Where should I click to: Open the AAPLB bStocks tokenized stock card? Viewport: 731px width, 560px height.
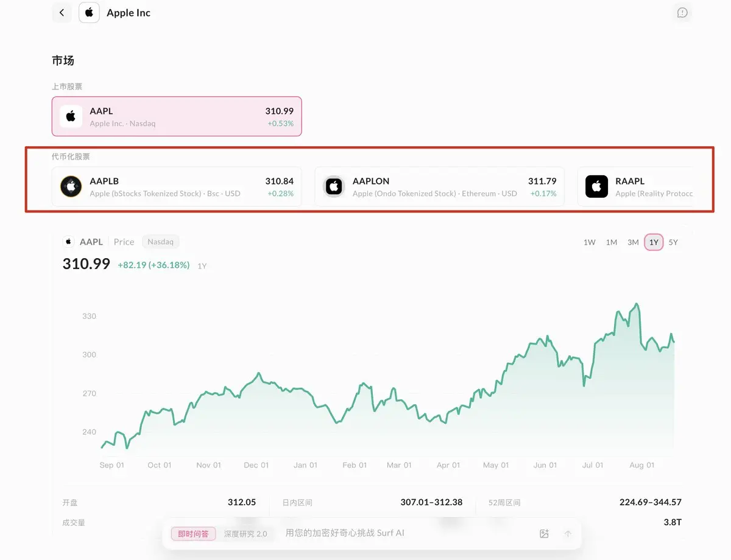tap(177, 187)
